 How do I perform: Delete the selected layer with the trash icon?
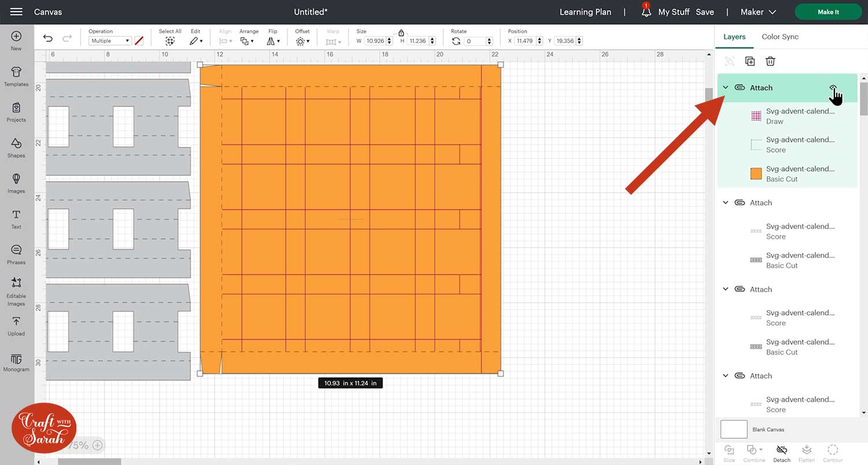click(x=770, y=61)
